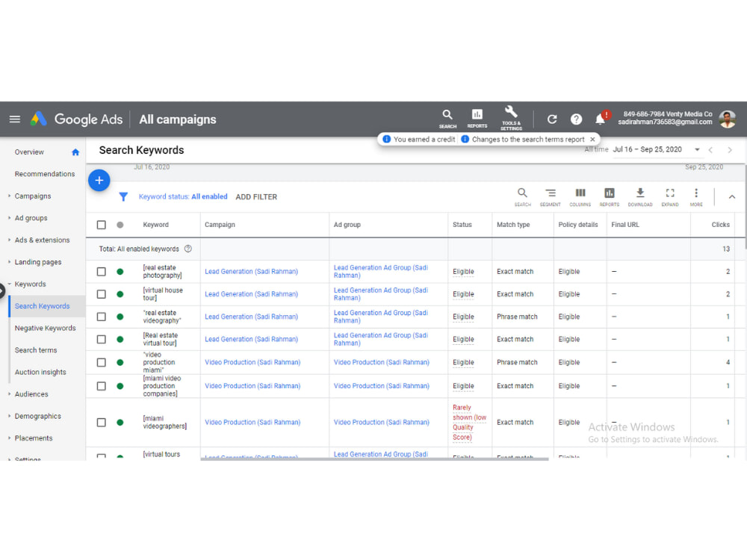Open the Segment table option

pos(551,196)
